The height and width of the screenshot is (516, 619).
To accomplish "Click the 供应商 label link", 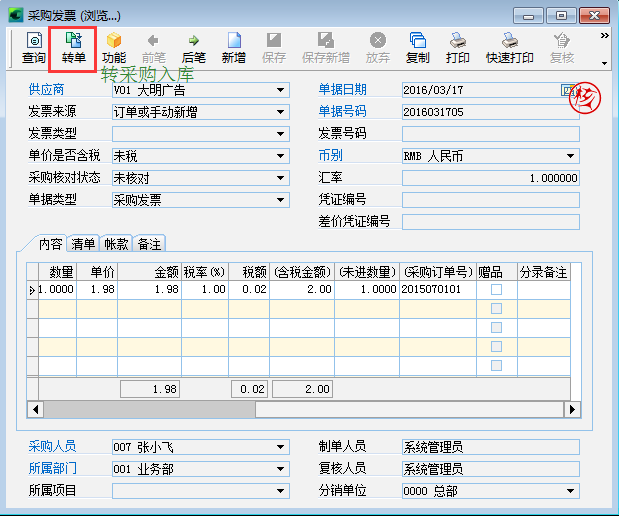I will [x=46, y=90].
